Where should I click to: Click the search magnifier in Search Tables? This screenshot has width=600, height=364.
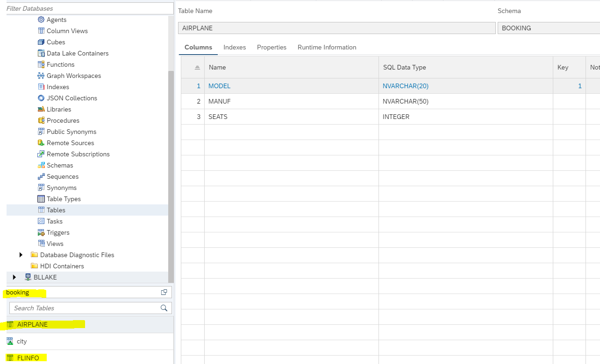click(164, 308)
